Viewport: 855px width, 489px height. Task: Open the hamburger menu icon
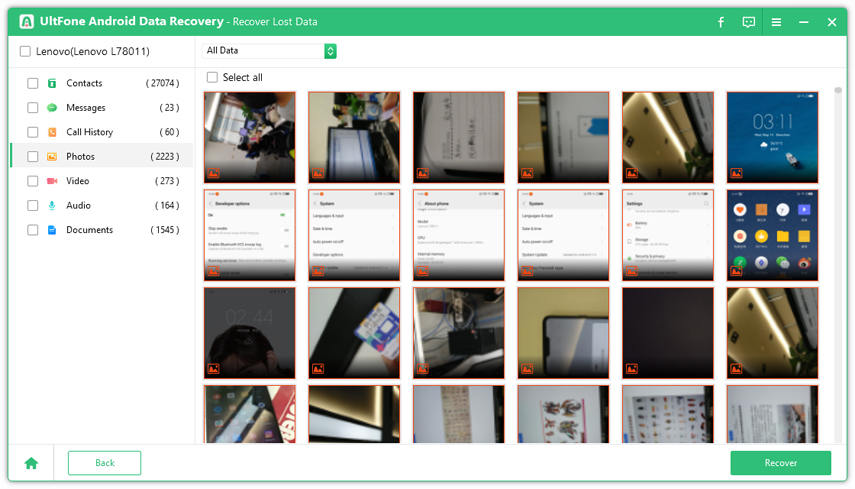pyautogui.click(x=776, y=22)
